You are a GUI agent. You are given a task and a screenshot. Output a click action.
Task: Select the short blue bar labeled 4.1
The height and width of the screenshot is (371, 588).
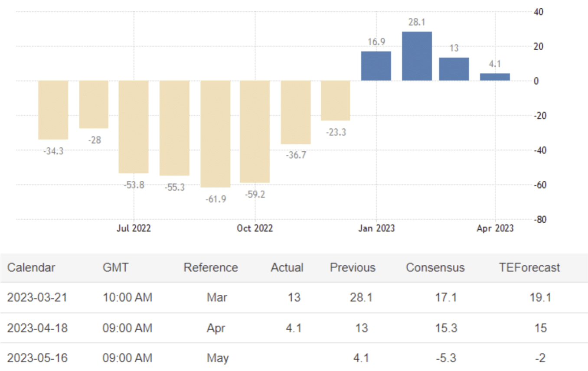click(x=495, y=77)
